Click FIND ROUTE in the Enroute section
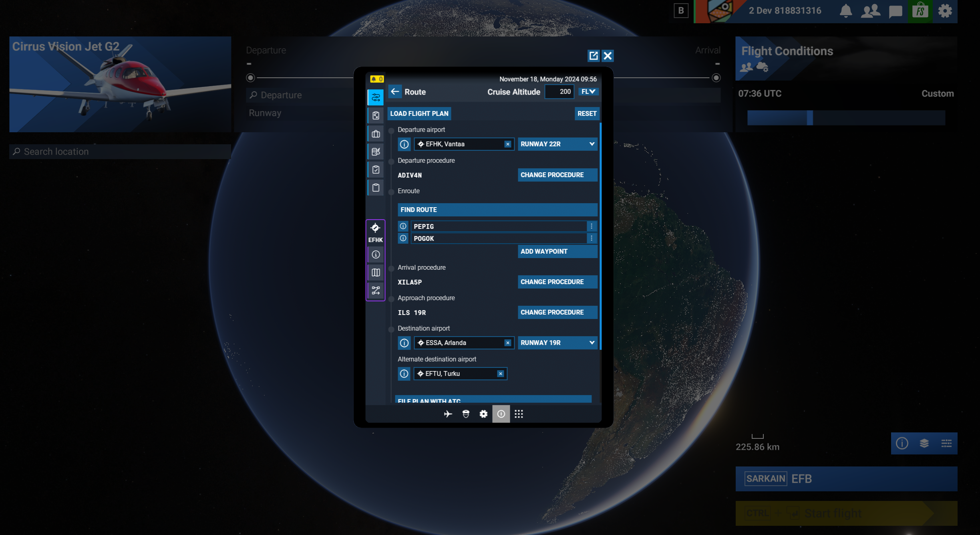980x535 pixels. tap(497, 210)
